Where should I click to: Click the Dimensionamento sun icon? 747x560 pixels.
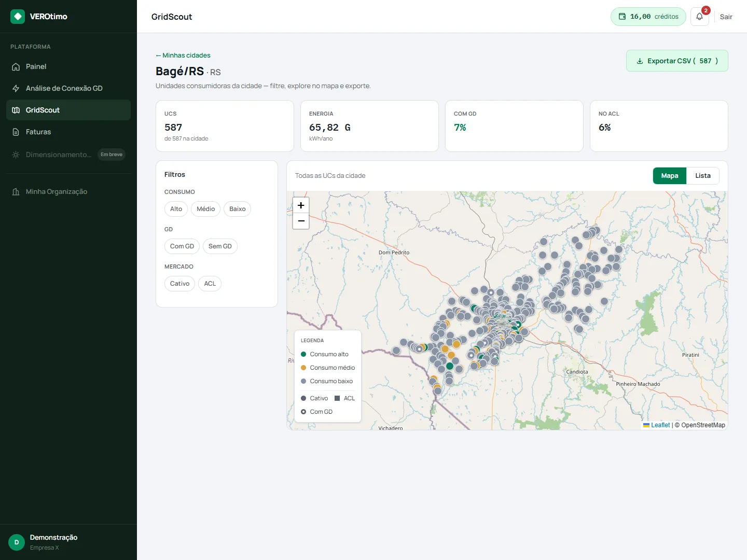click(16, 155)
